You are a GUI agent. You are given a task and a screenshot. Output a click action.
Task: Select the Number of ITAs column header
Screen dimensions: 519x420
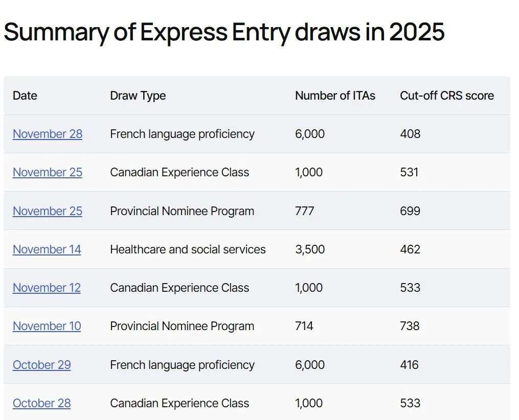(335, 96)
